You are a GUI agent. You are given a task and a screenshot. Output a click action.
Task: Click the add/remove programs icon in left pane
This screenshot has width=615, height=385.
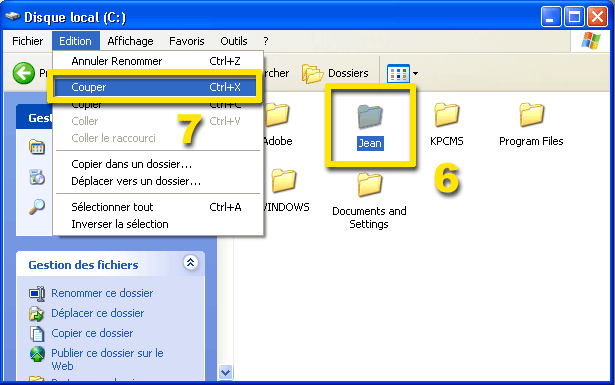click(37, 177)
